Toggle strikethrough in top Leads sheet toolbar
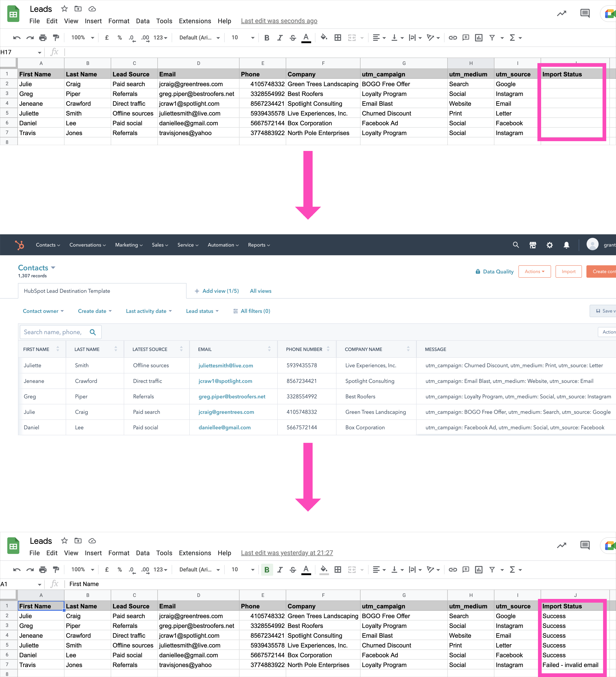Viewport: 616px width, 677px height. (x=293, y=38)
